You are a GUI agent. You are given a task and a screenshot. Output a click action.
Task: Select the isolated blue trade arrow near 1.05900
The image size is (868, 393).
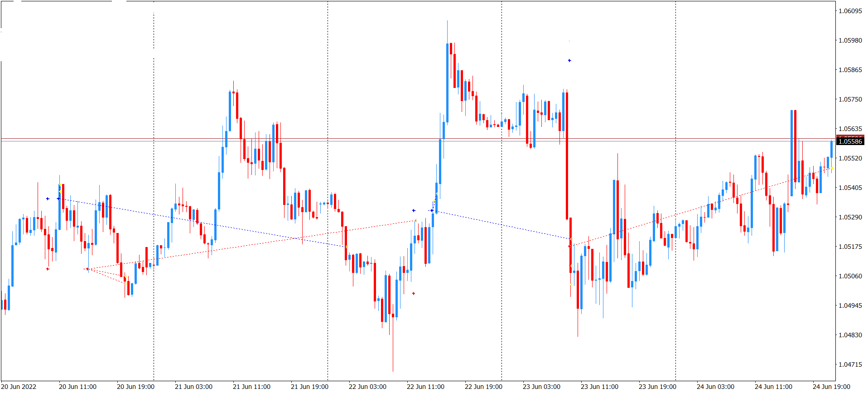pyautogui.click(x=569, y=60)
